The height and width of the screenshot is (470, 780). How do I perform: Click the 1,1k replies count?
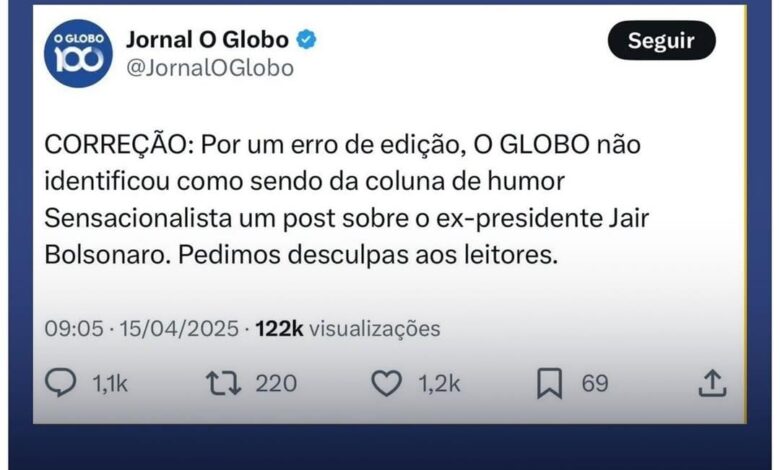[x=111, y=383]
